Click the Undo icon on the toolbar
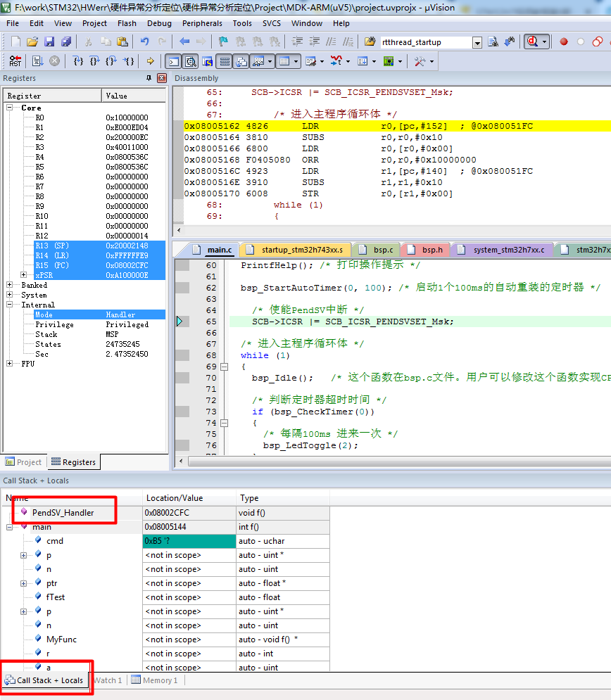This screenshot has height=700, width=611. [x=144, y=41]
